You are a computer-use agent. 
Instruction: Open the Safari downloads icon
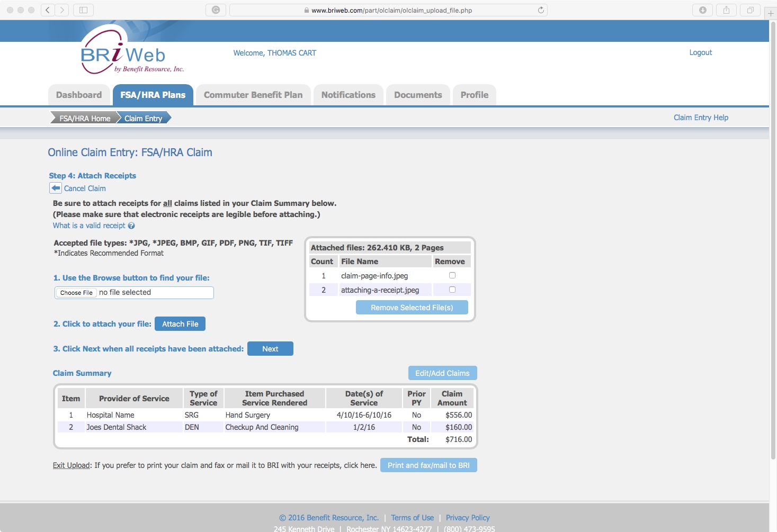pyautogui.click(x=702, y=10)
